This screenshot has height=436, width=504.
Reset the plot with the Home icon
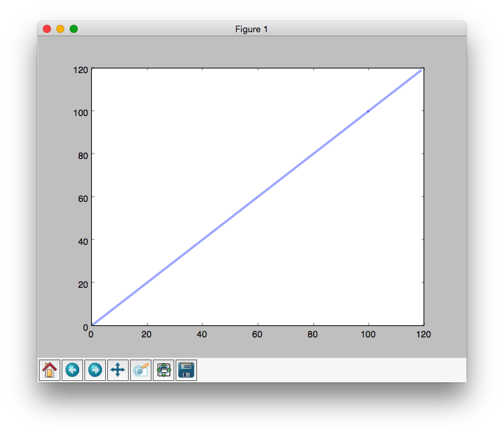(x=50, y=370)
